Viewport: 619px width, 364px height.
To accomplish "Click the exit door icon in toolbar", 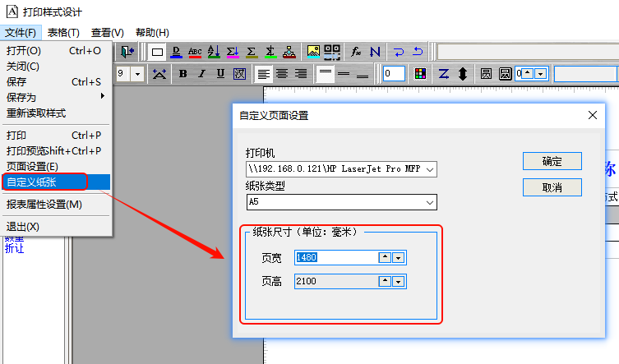I will tap(127, 52).
